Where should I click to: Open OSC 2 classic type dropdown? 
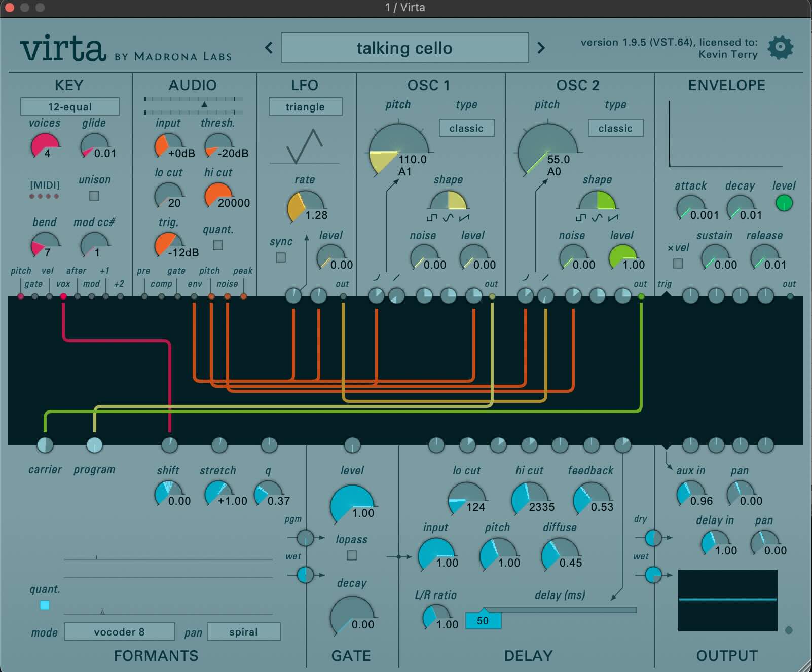[615, 128]
